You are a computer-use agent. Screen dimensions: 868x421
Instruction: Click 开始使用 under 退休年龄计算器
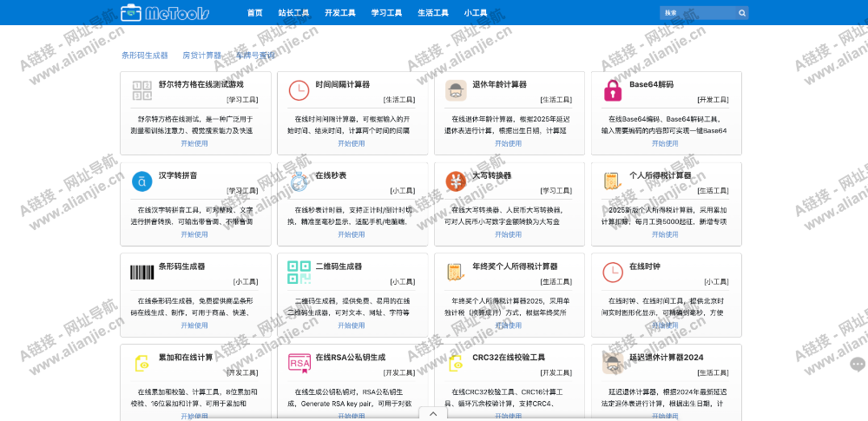coord(509,144)
